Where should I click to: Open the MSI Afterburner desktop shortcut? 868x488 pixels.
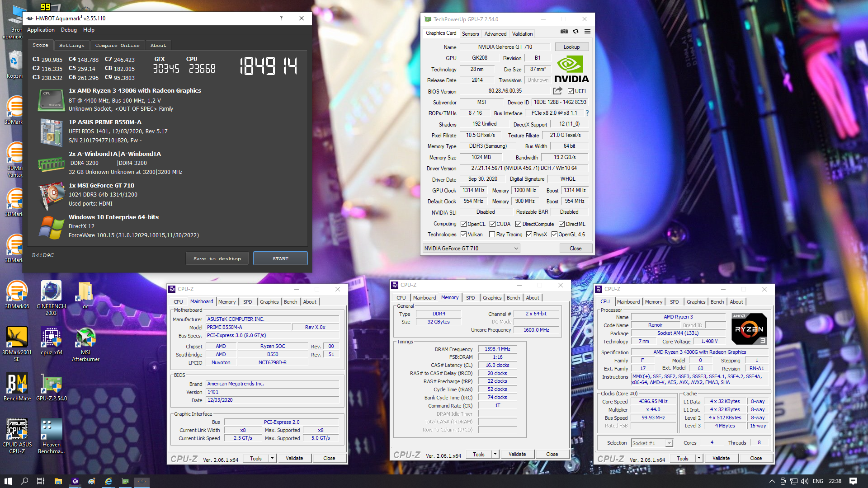85,344
